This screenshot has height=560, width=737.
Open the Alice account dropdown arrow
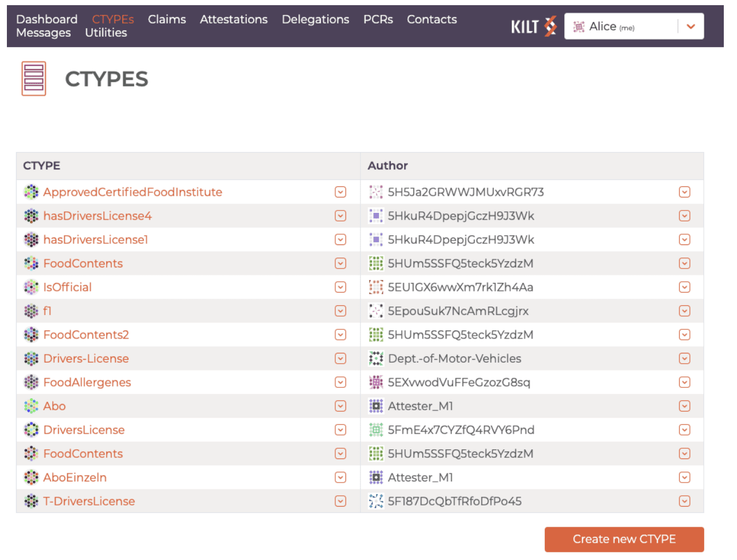click(691, 26)
